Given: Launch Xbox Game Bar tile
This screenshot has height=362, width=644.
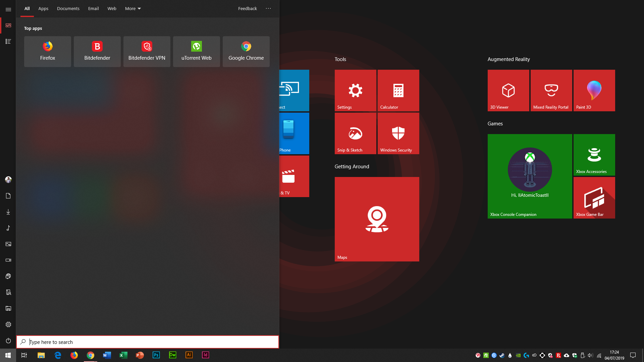Looking at the screenshot, I should 594,198.
